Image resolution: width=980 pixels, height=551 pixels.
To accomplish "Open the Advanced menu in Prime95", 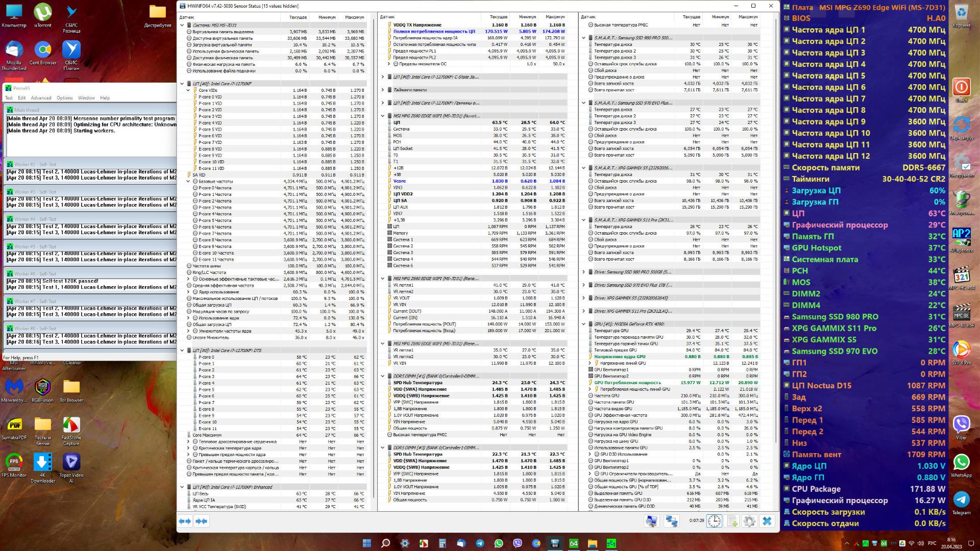I will (41, 98).
